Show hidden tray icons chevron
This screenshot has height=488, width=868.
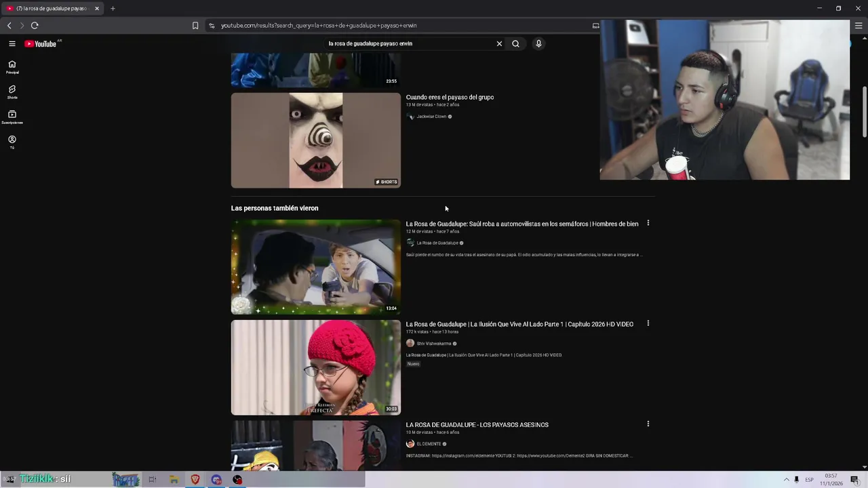point(787,480)
